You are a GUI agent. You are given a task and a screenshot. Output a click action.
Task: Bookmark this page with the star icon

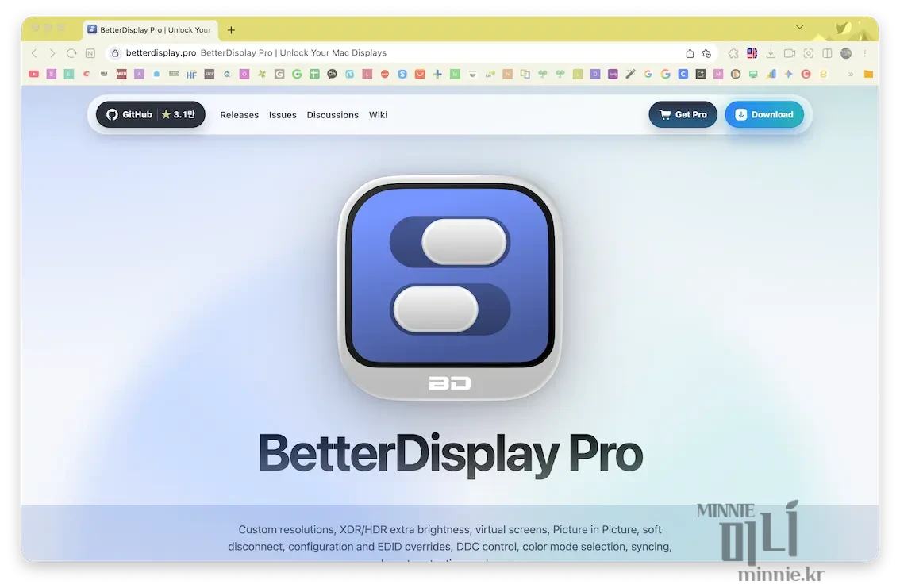point(706,53)
